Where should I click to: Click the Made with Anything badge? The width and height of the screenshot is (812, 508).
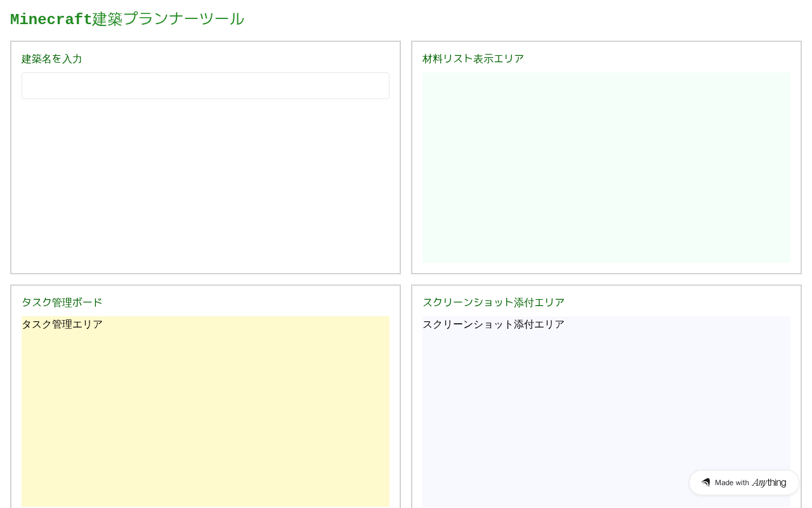[743, 483]
